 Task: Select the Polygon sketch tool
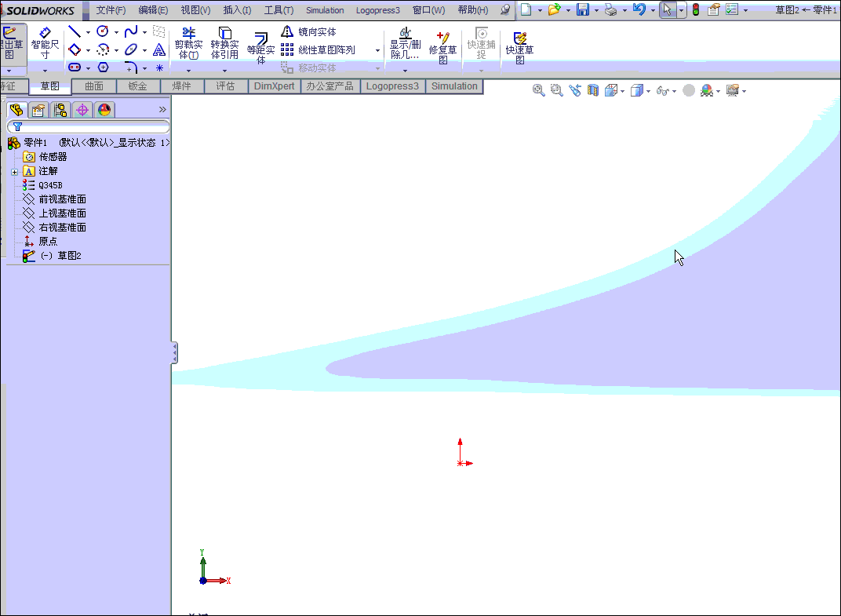click(103, 67)
